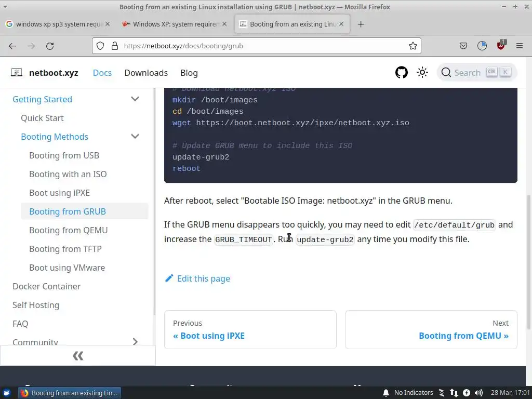Open Booting from TFTP in sidebar

point(65,248)
